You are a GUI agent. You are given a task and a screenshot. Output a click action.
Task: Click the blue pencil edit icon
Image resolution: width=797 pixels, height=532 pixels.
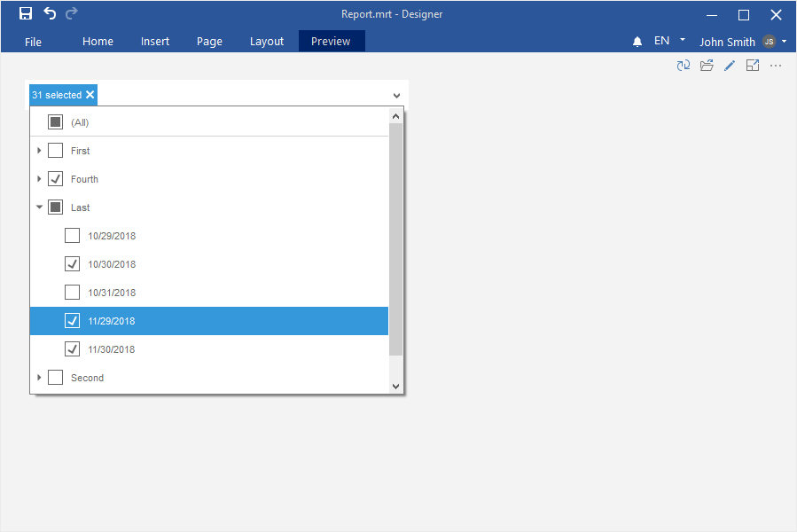pos(730,66)
